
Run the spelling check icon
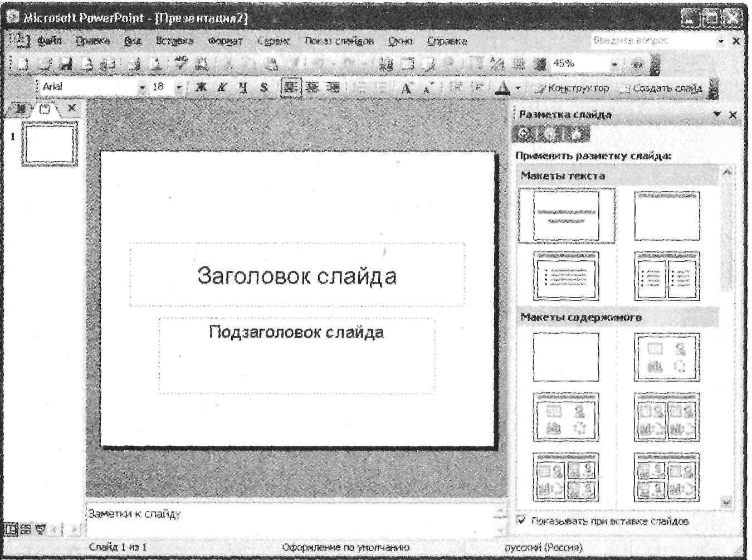tap(181, 64)
